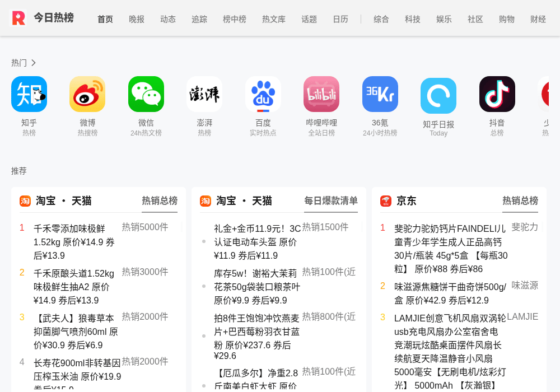Open item 长寿花900ml非转基因压榨玉米油
Screen dimensions: 560x392
pos(77,375)
